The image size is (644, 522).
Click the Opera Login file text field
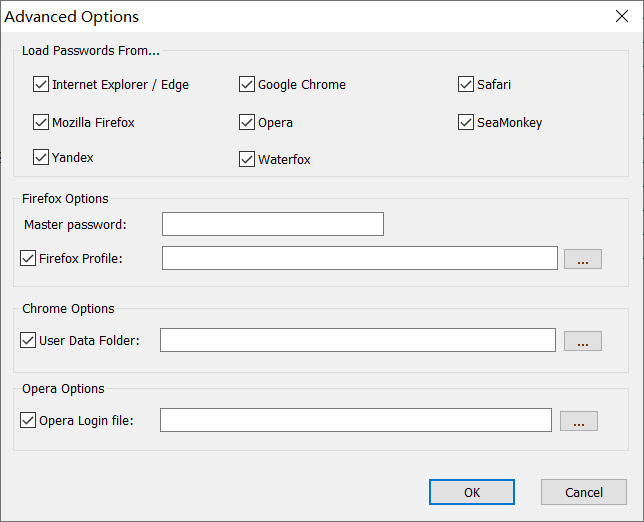point(355,420)
